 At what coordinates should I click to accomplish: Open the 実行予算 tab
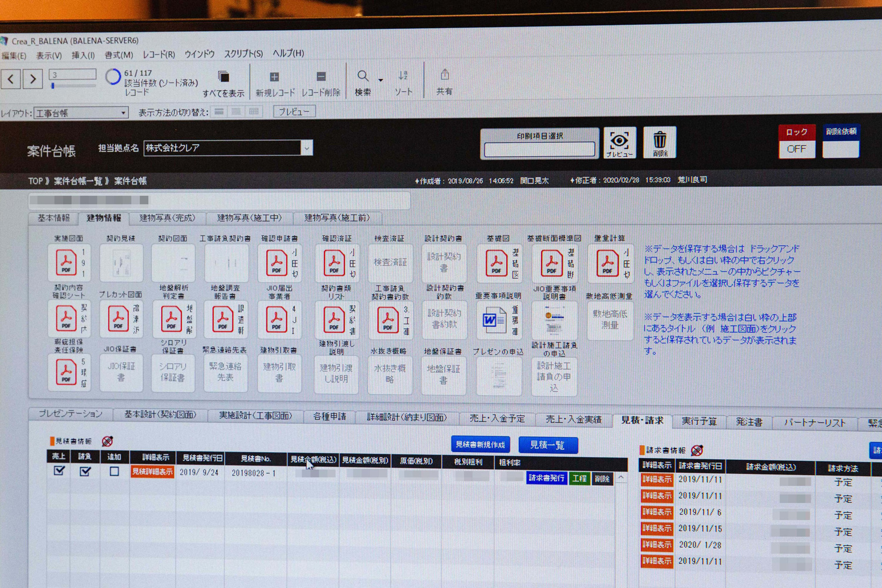click(699, 421)
